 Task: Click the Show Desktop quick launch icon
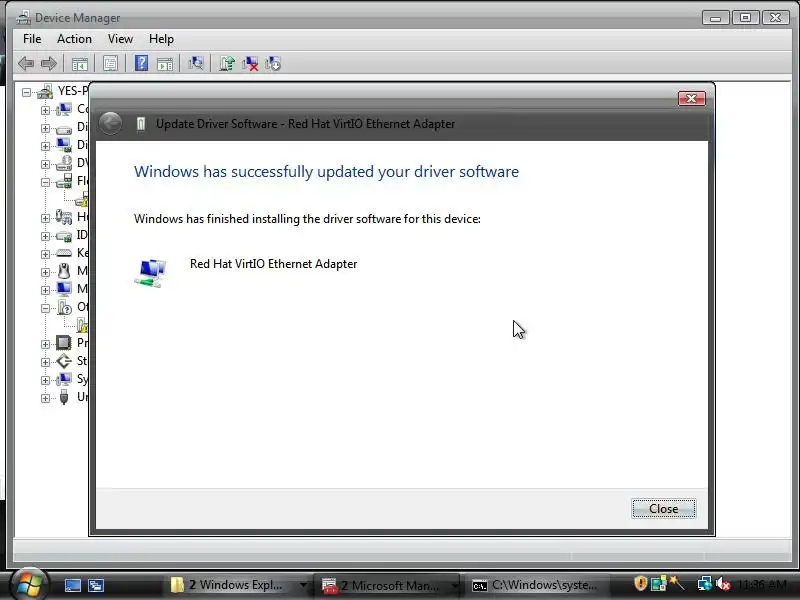72,585
